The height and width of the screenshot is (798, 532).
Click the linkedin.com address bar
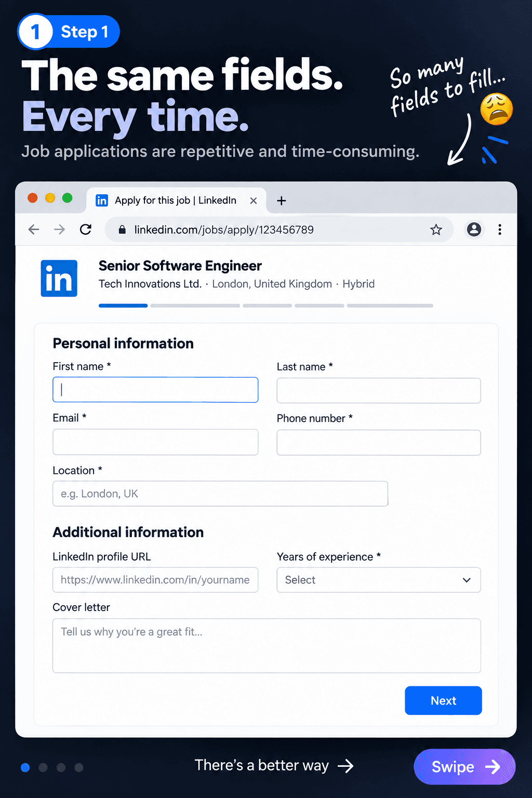[279, 230]
